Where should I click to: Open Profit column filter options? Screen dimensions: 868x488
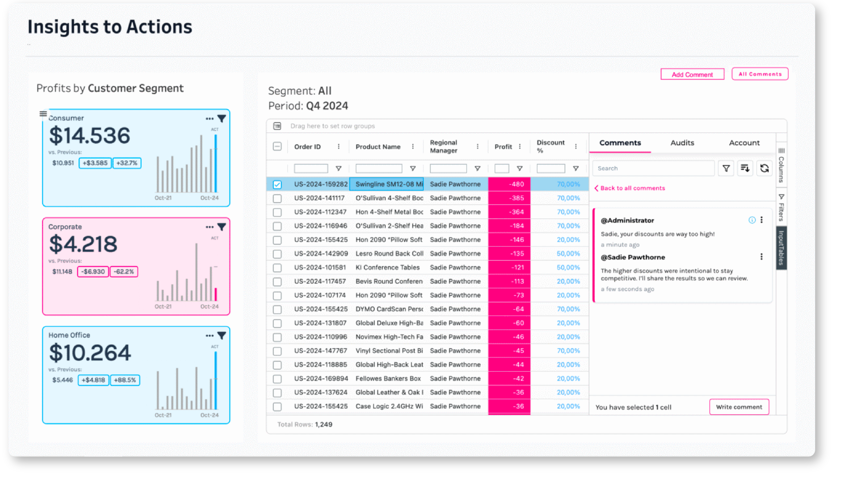(x=520, y=168)
